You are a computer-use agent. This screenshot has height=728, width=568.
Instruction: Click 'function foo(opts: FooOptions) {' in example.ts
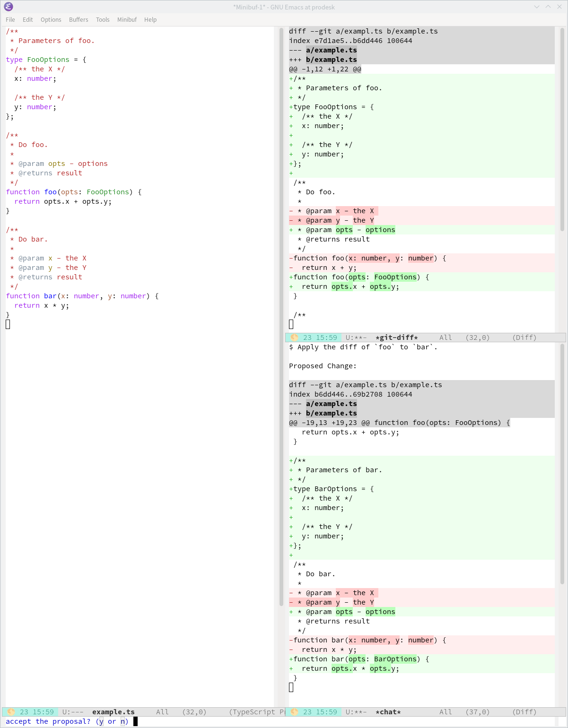[74, 192]
